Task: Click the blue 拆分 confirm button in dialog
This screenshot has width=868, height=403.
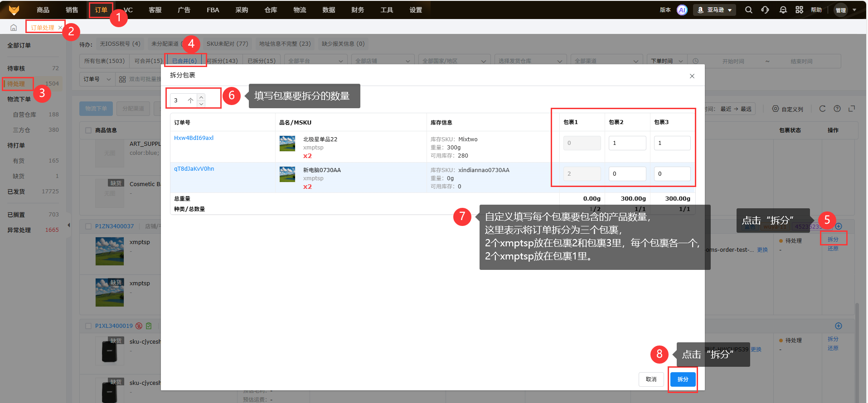Action: pyautogui.click(x=683, y=379)
